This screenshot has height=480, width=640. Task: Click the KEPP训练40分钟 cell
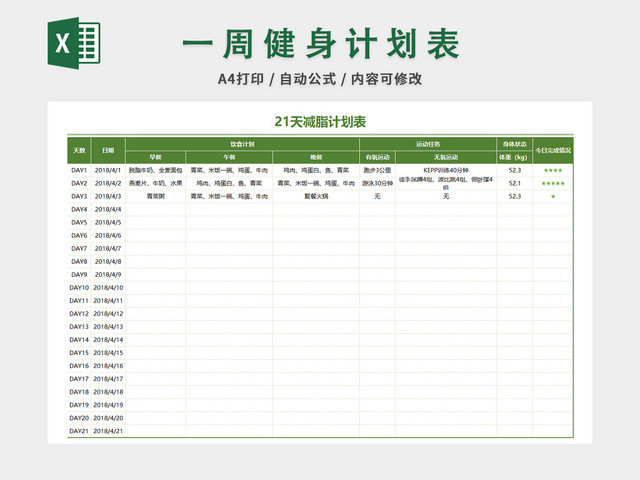(446, 170)
